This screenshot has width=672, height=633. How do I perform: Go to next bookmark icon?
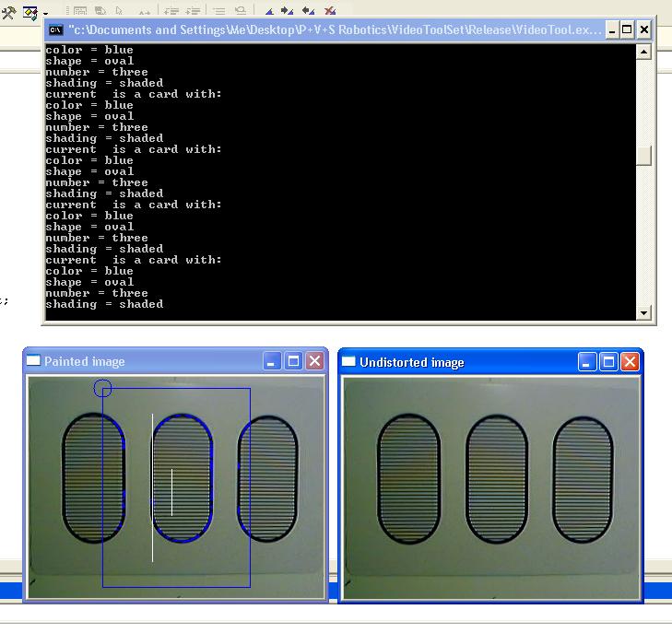coord(287,11)
